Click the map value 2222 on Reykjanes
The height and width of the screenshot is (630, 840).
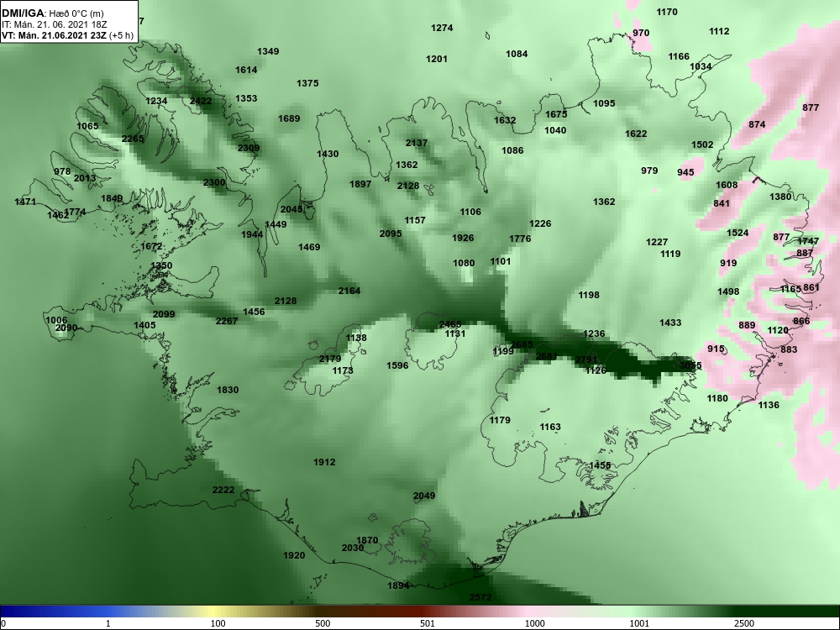point(223,490)
